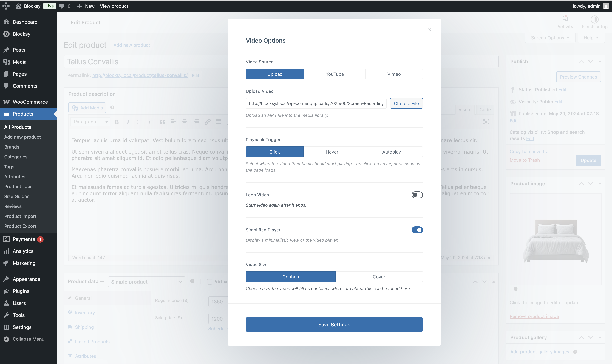This screenshot has width=612, height=364.
Task: Click the Collapse Menu arrow icon
Action: [x=6, y=339]
